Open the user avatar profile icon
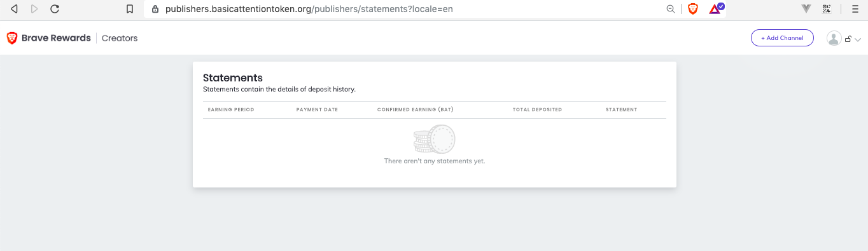The width and height of the screenshot is (868, 251). [834, 38]
